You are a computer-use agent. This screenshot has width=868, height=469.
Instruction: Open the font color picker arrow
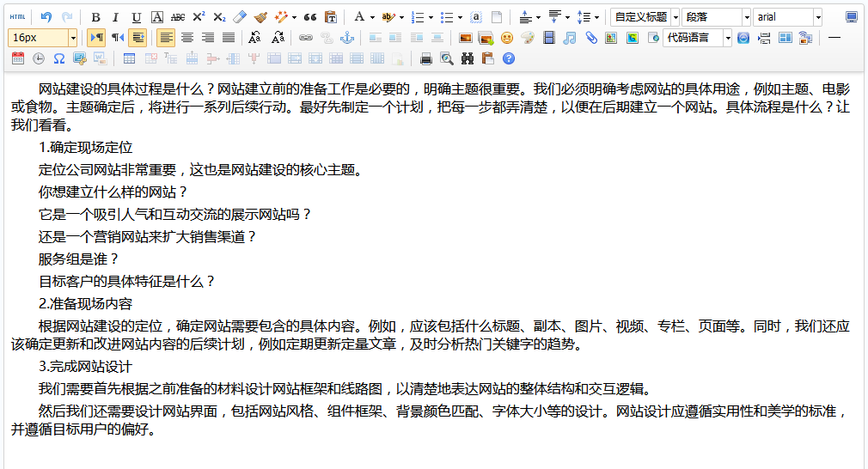pyautogui.click(x=371, y=17)
